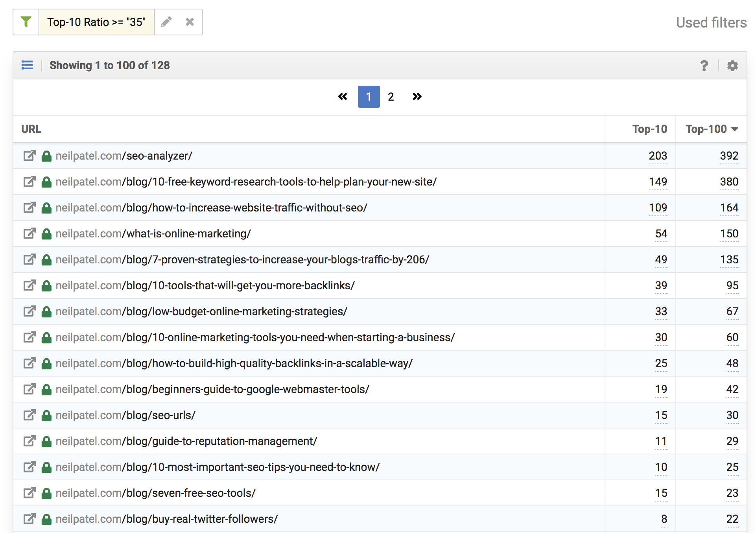Click Top-10 value 149
The image size is (756, 533).
click(658, 182)
